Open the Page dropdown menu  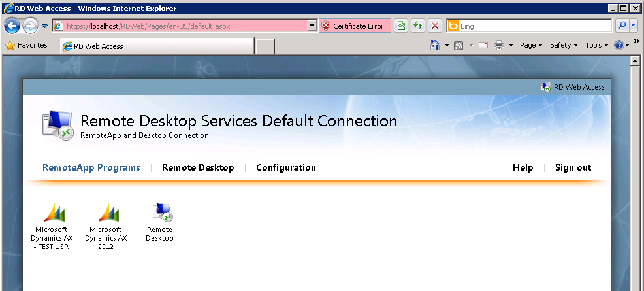(x=530, y=45)
